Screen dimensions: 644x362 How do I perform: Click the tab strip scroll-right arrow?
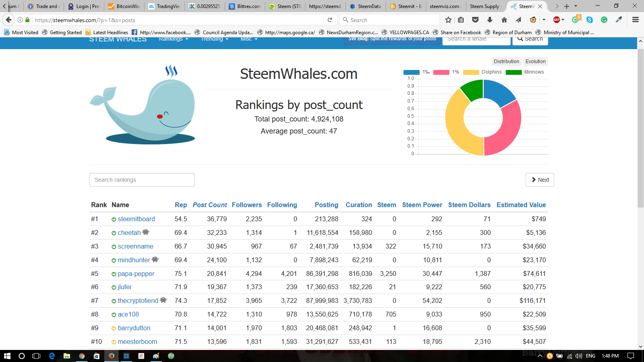[x=557, y=6]
